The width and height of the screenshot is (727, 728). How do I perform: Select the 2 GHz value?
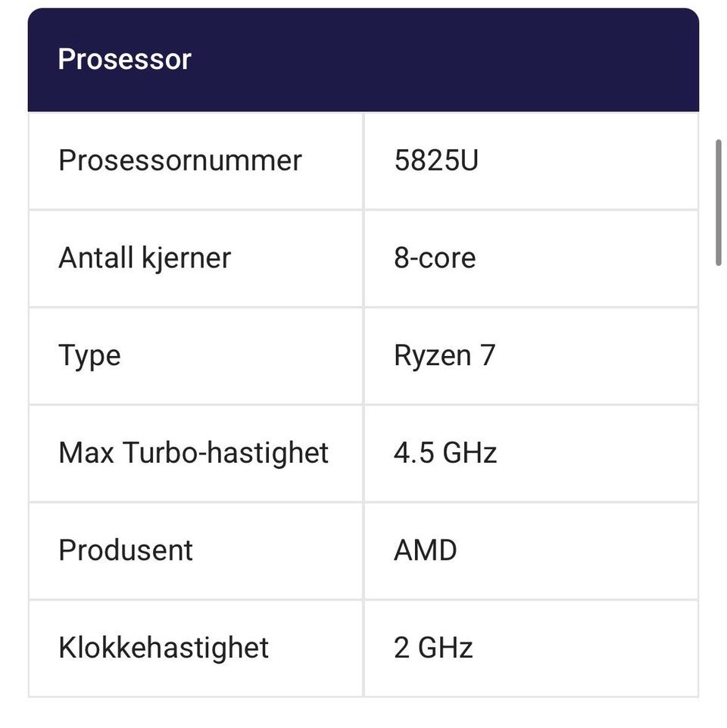coord(433,648)
